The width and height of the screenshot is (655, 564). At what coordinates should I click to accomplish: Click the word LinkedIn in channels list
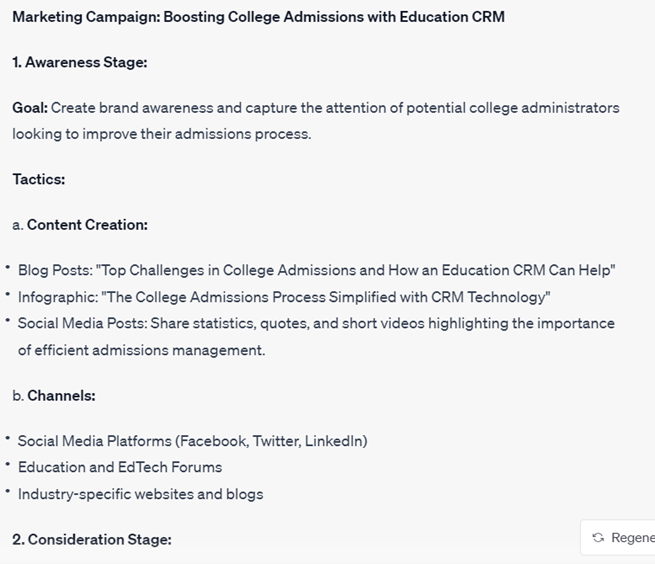click(x=335, y=441)
